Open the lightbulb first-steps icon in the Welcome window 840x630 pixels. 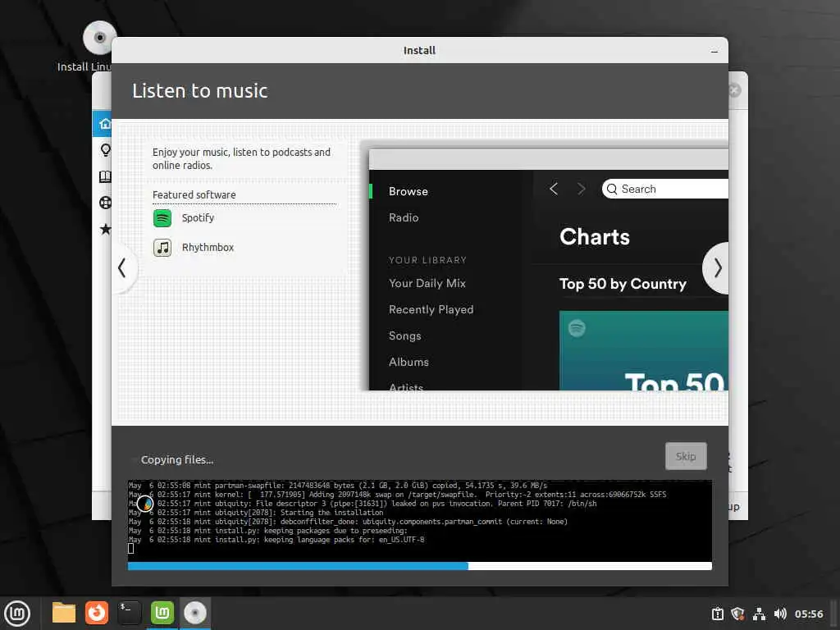pyautogui.click(x=106, y=150)
